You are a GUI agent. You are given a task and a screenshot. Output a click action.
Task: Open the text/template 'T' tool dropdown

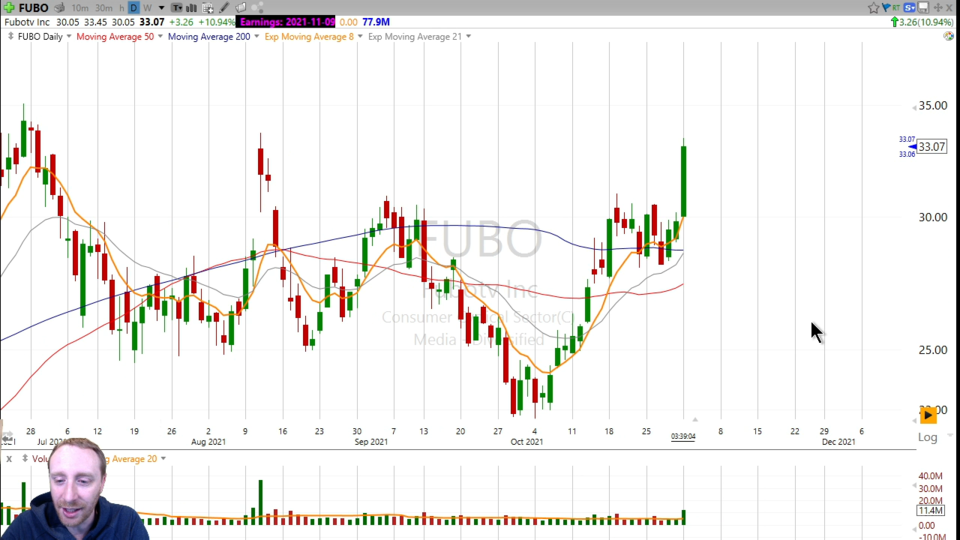[x=176, y=8]
